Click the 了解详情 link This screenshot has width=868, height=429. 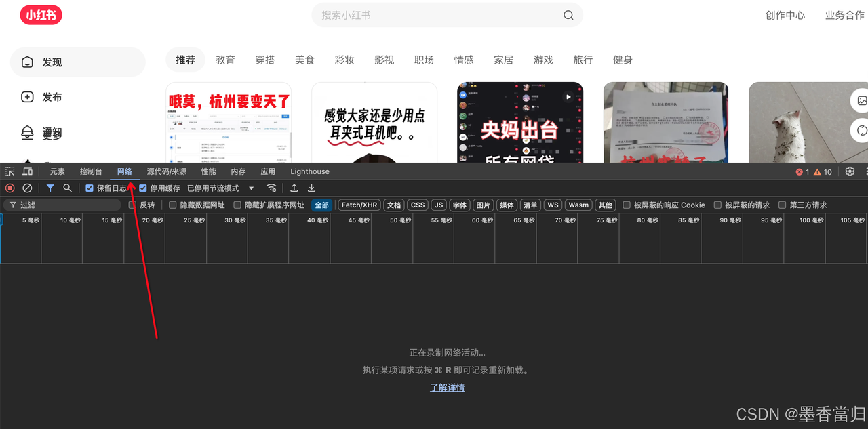coord(447,387)
